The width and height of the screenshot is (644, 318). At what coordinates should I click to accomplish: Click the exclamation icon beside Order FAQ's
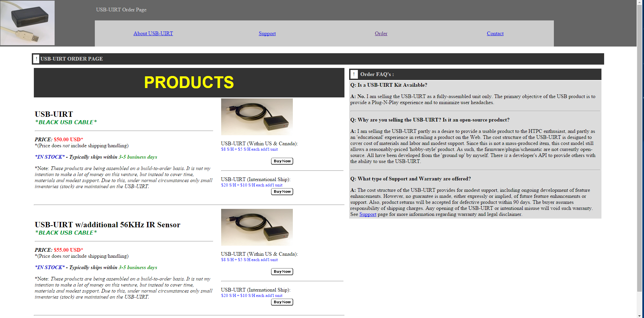click(354, 74)
